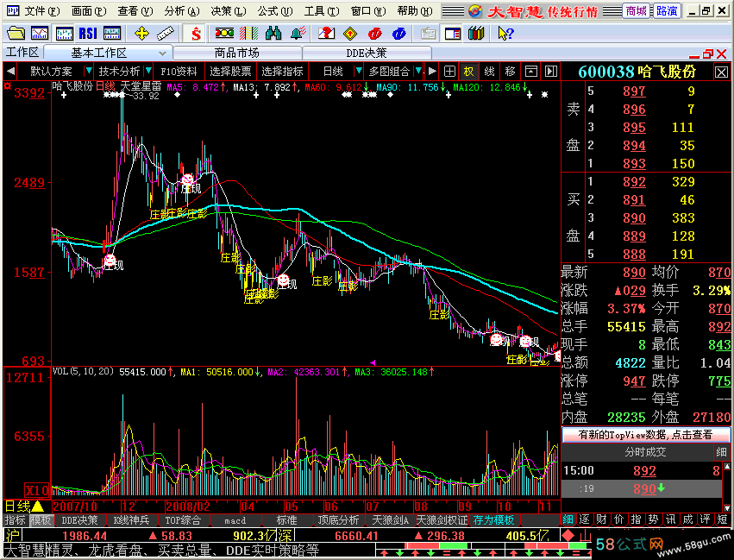
Task: Click the TopView data notification banner
Action: (x=645, y=435)
